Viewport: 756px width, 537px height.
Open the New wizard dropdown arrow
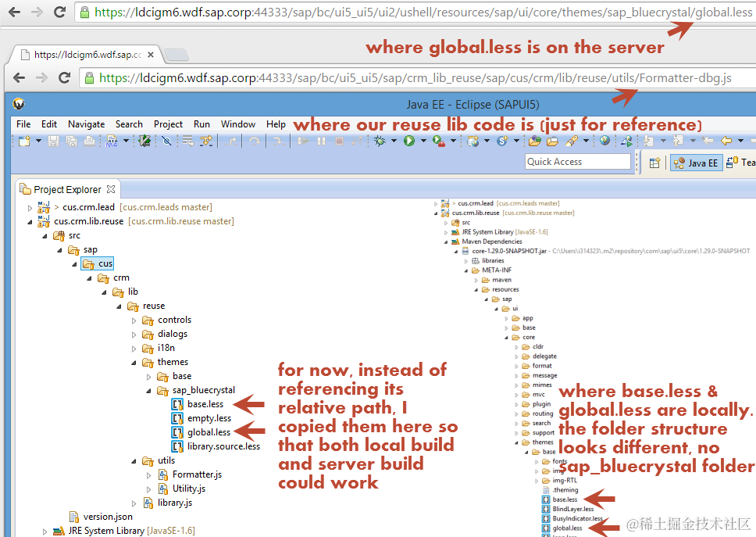click(38, 141)
